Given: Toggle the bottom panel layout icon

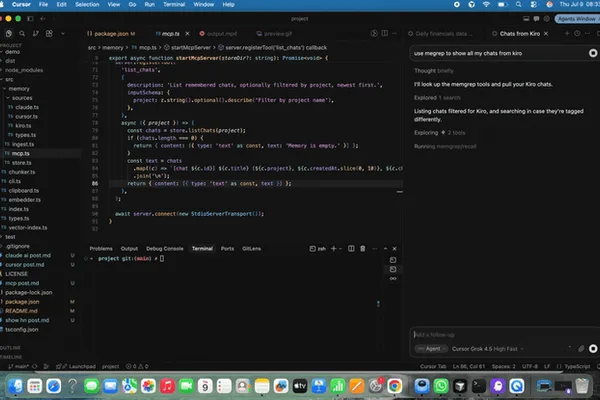Looking at the screenshot, I should pos(526,18).
